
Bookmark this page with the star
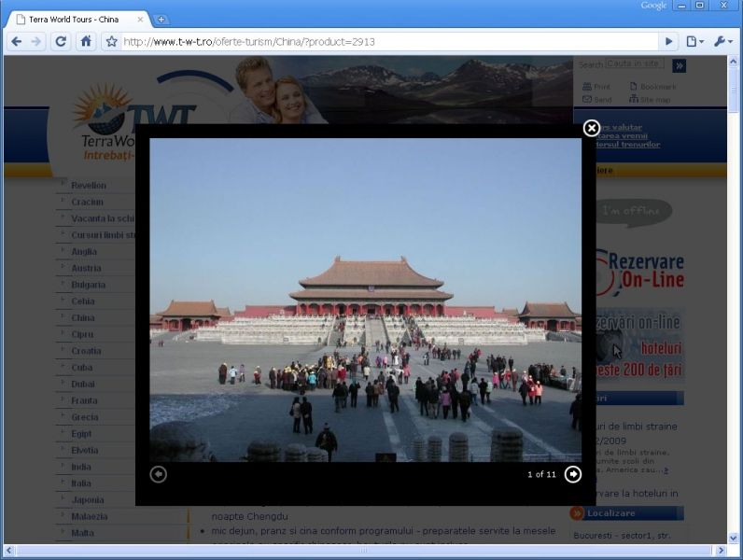pyautogui.click(x=111, y=41)
